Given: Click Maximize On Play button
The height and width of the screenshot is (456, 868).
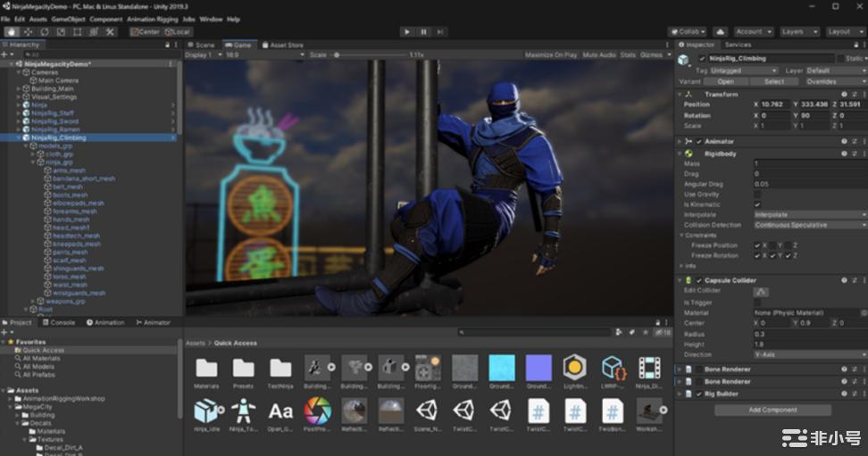Looking at the screenshot, I should pyautogui.click(x=551, y=55).
